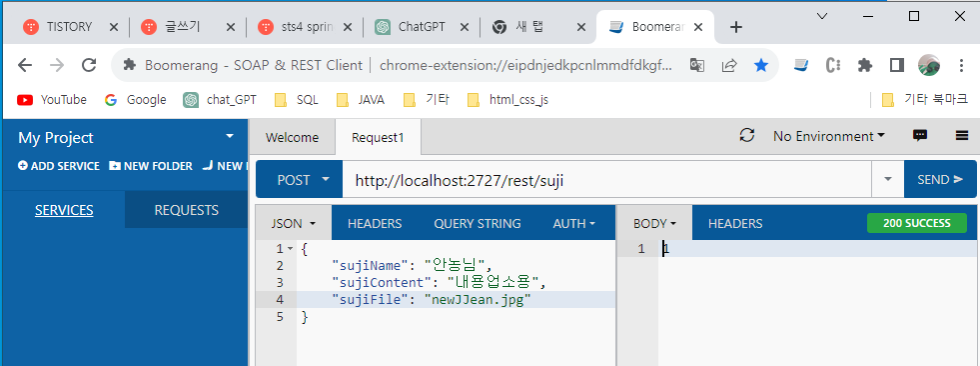
Task: Open the No Environment dropdown
Action: coord(829,136)
